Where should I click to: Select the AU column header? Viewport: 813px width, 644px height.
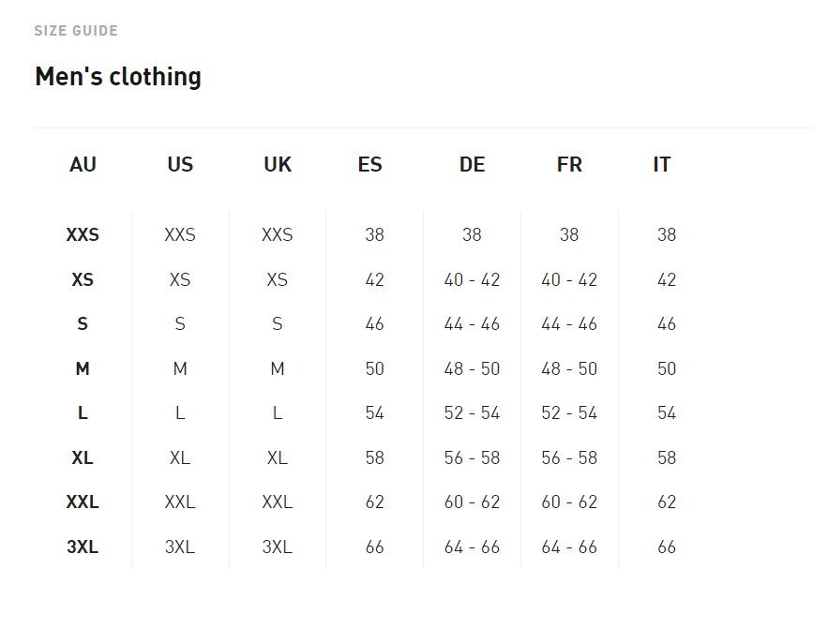(x=83, y=164)
